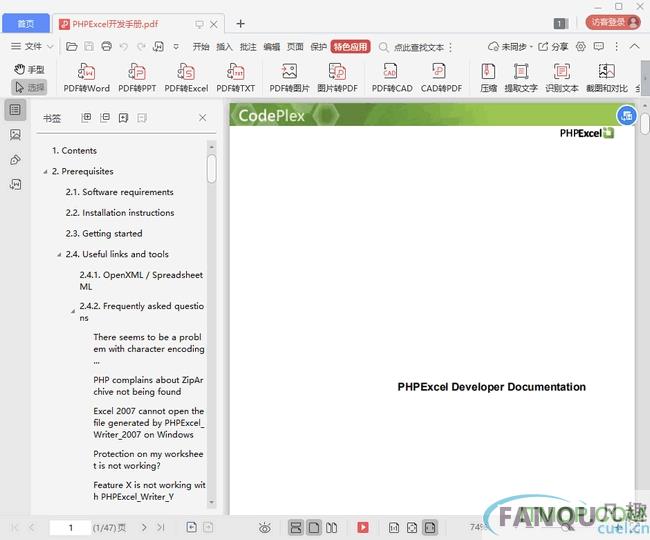The image size is (650, 540).
Task: Open the bookmarks sidebar panel icon
Action: pyautogui.click(x=15, y=110)
